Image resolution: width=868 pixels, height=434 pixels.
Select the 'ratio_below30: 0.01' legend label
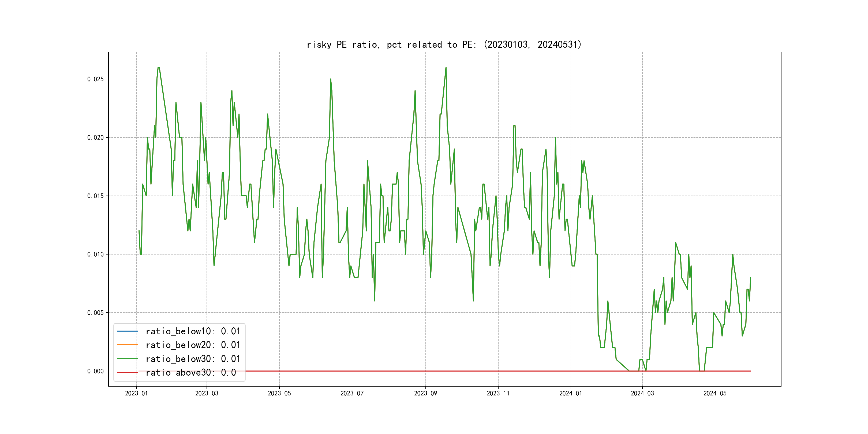[193, 359]
